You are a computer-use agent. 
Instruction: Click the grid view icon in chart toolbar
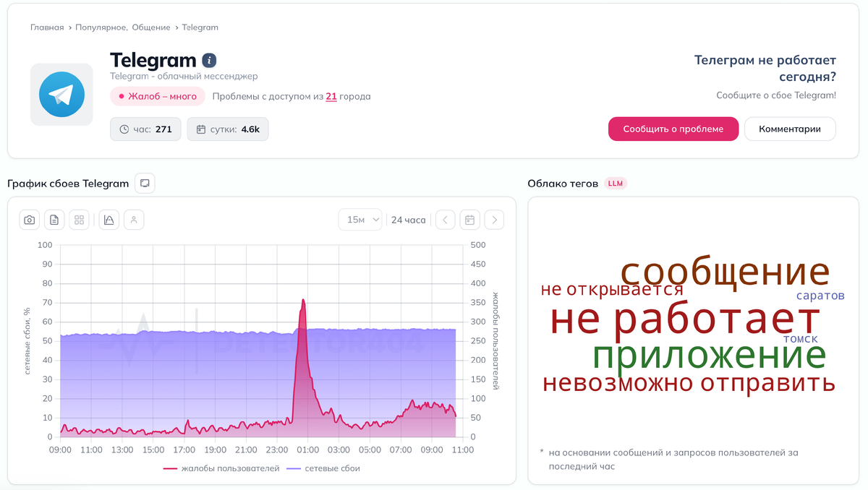coord(79,220)
